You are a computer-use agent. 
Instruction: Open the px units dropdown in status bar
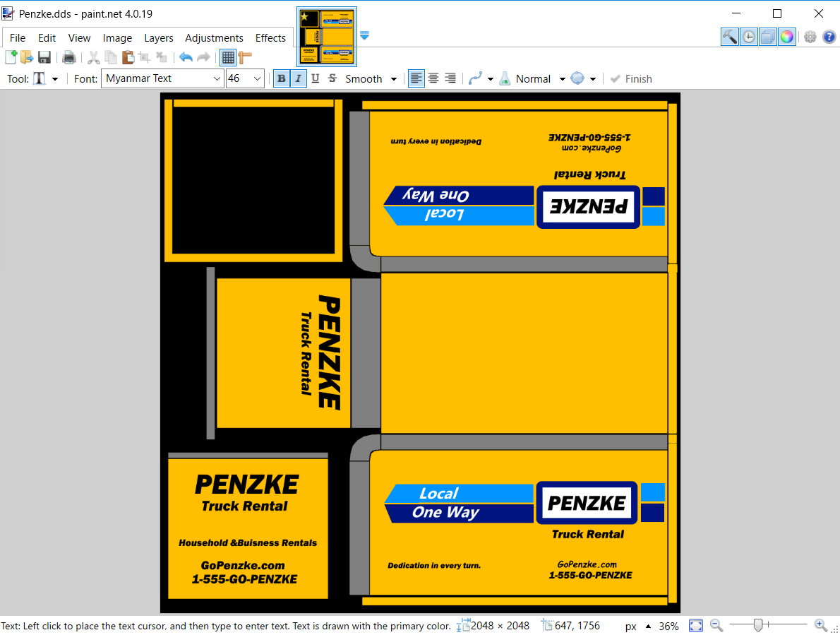pos(637,626)
